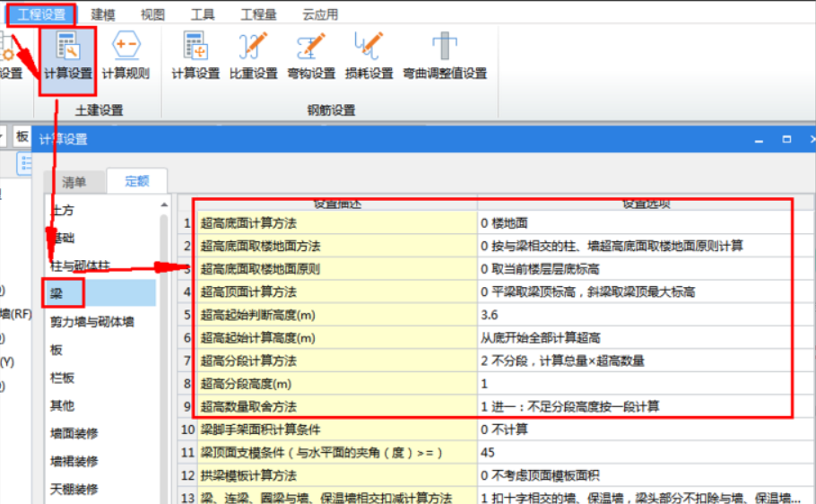
Task: Open the 建模 ribbon tab
Action: (x=103, y=14)
